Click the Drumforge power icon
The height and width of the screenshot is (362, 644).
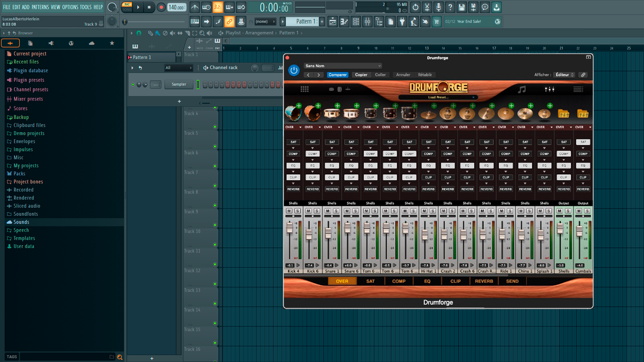(x=294, y=70)
